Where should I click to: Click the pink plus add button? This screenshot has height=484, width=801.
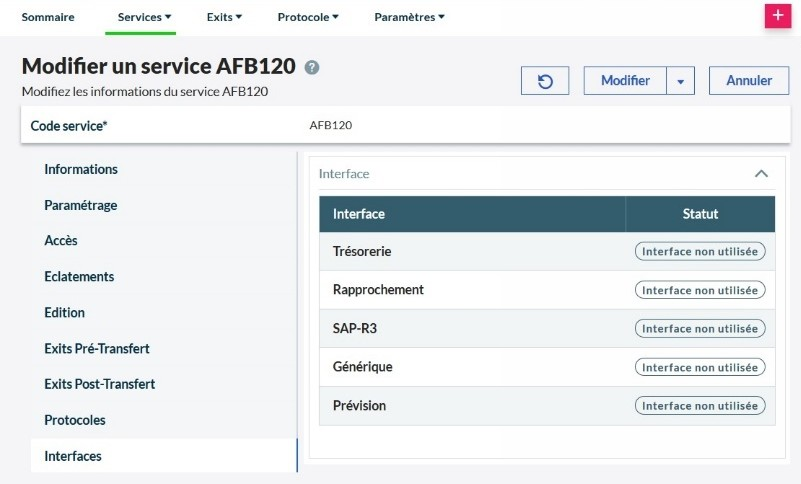pyautogui.click(x=777, y=17)
